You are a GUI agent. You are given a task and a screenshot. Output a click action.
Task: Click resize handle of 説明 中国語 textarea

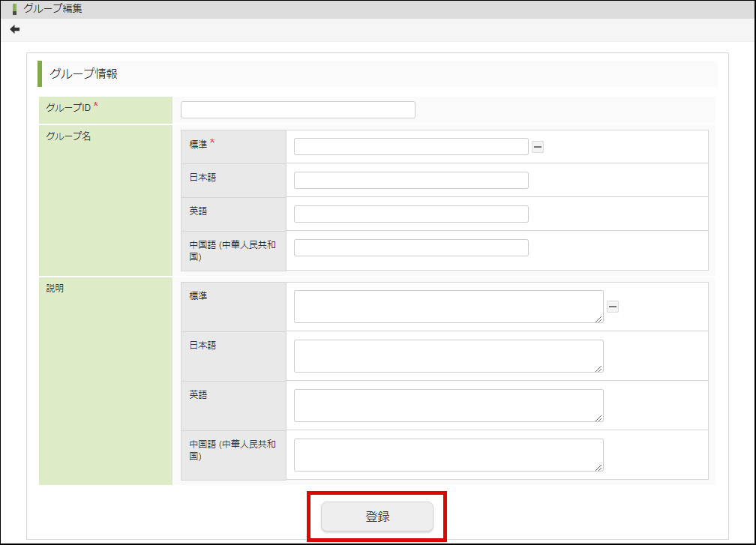tap(600, 468)
